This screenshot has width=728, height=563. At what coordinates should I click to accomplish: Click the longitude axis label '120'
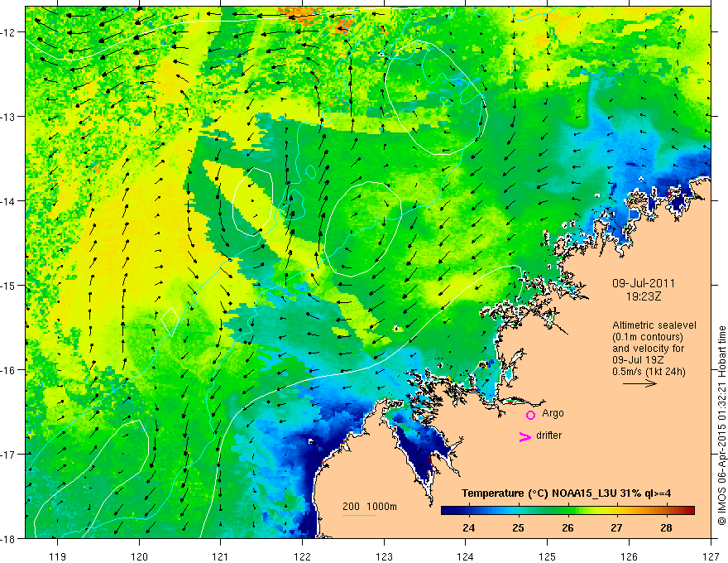(x=139, y=556)
